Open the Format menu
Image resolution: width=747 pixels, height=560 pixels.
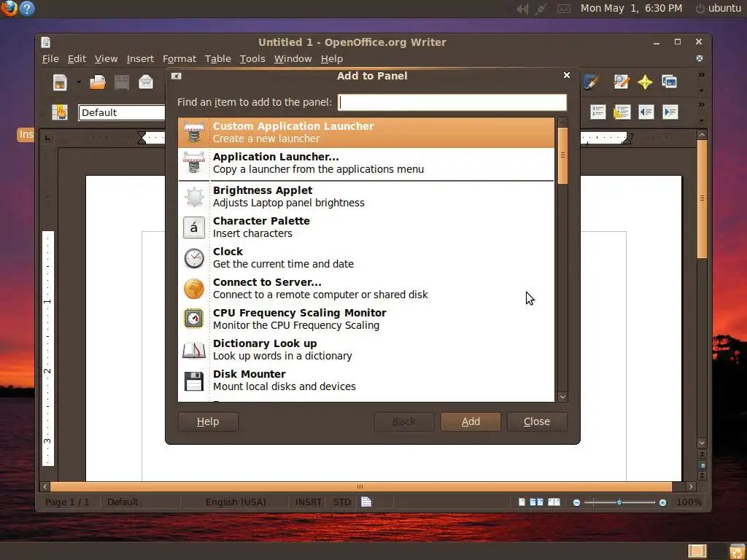[179, 58]
